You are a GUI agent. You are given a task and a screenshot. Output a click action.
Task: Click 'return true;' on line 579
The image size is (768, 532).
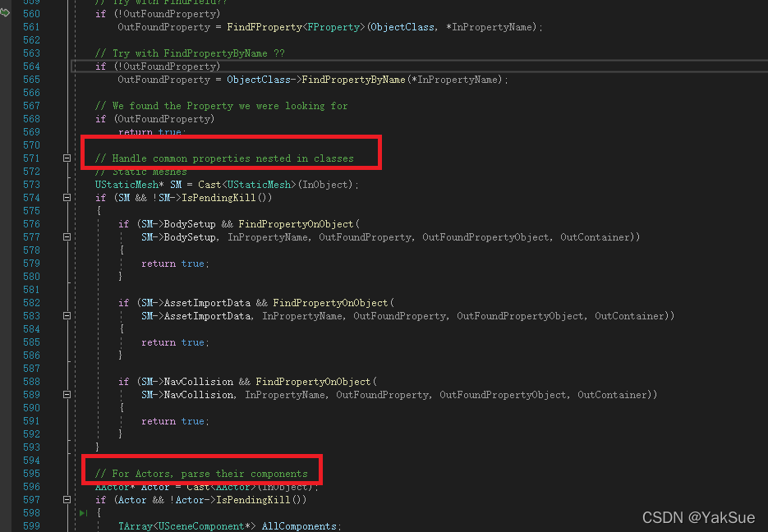pos(175,264)
